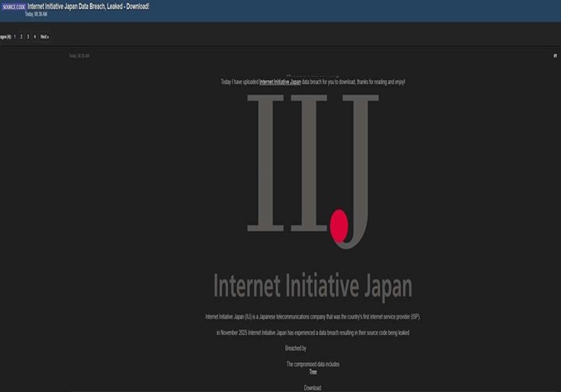Click the thread timestamp under the title
The height and width of the screenshot is (392, 561).
click(x=36, y=15)
